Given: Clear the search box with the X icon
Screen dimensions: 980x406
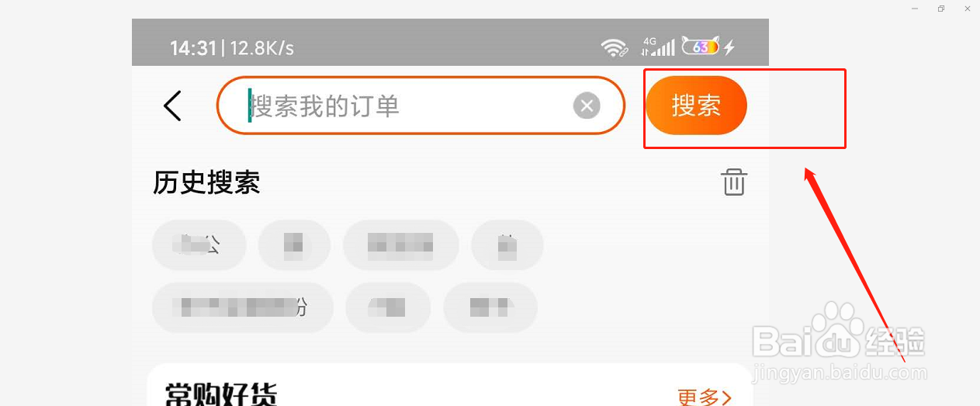Looking at the screenshot, I should pos(587,106).
